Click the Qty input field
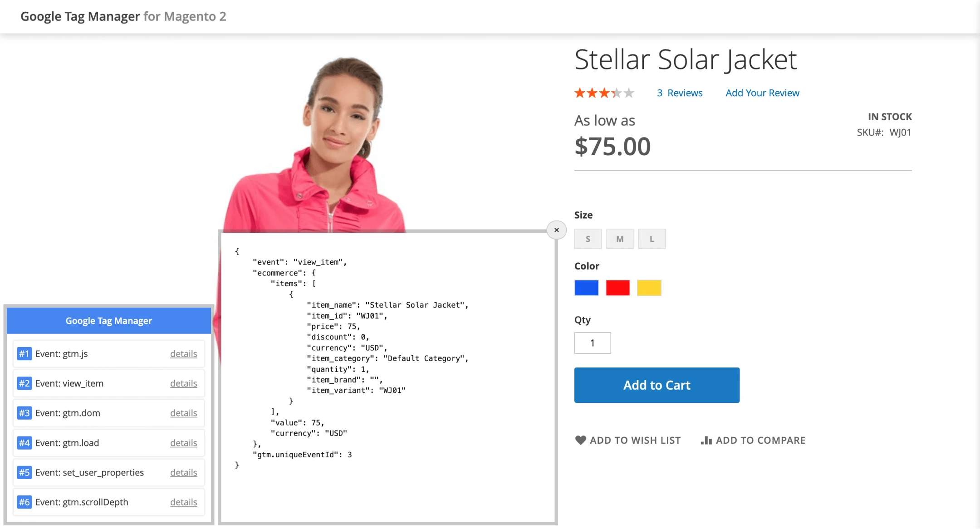 click(x=593, y=343)
